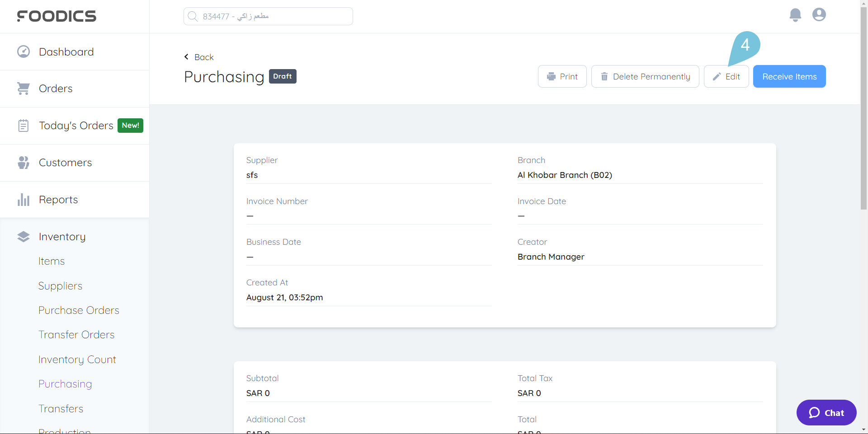868x434 pixels.
Task: Click the magnifying glass in the search bar
Action: pyautogui.click(x=193, y=16)
